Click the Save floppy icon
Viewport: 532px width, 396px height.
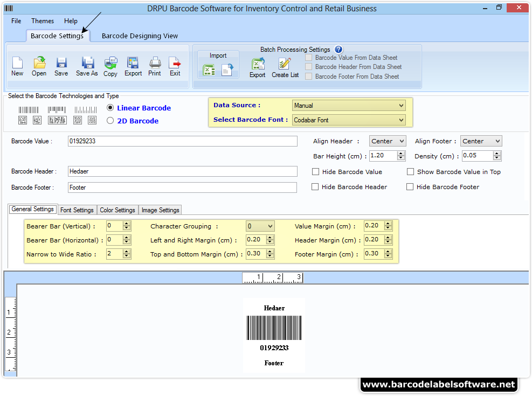[x=61, y=63]
